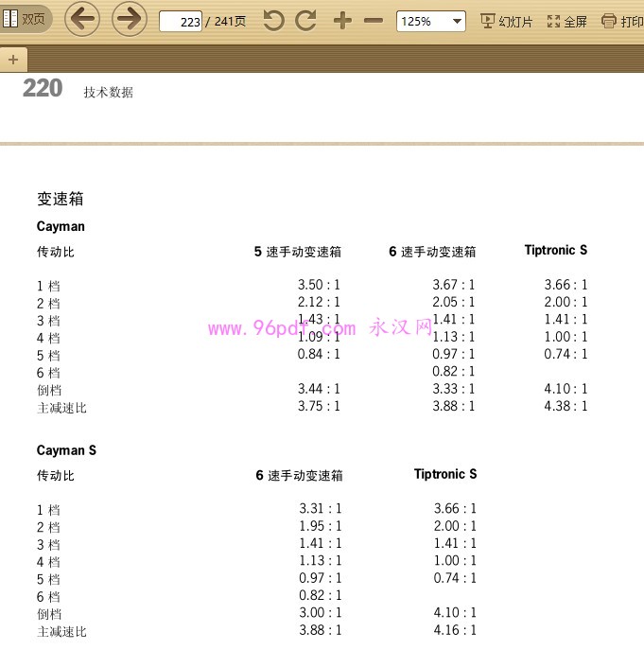Click the page number field showing 223

[x=181, y=21]
